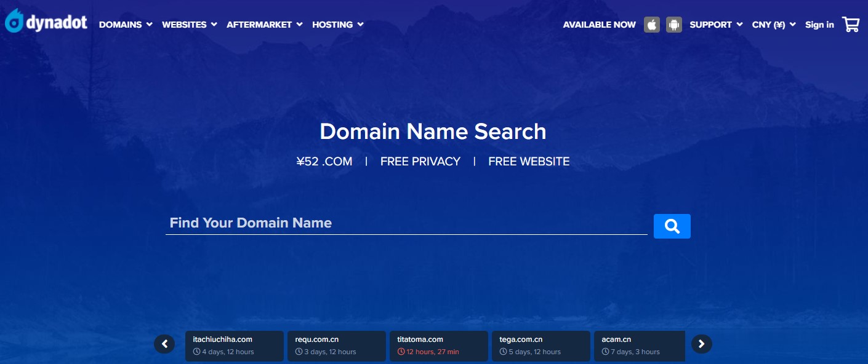
Task: Click the clock icon under titatoma.com
Action: point(401,352)
